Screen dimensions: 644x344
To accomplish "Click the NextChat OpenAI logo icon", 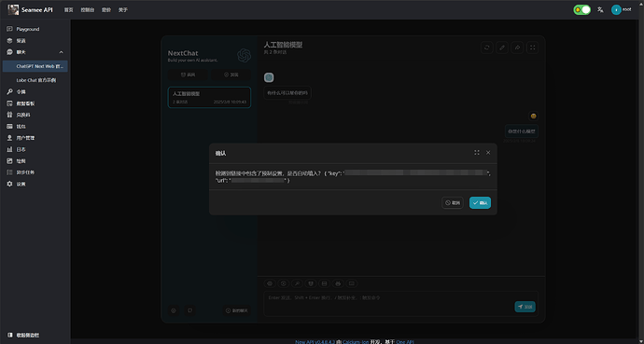I will [x=244, y=55].
